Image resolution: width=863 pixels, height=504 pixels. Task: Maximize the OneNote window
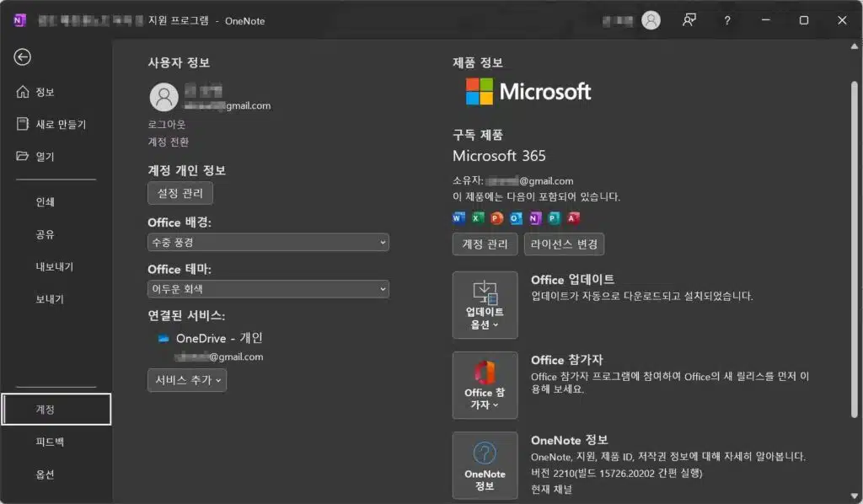[803, 20]
